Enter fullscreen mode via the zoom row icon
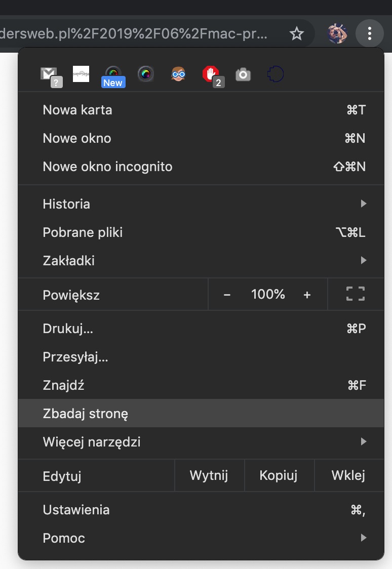This screenshot has width=392, height=569. tap(356, 294)
